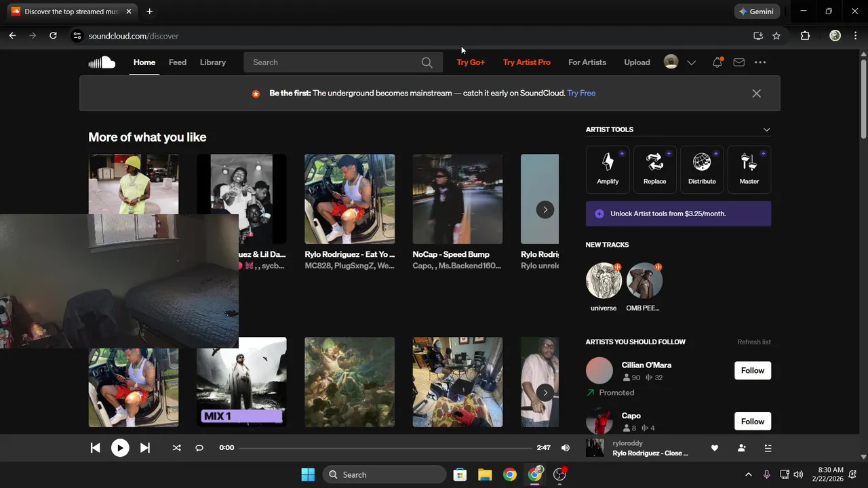Show hidden system tray icons

click(x=749, y=474)
